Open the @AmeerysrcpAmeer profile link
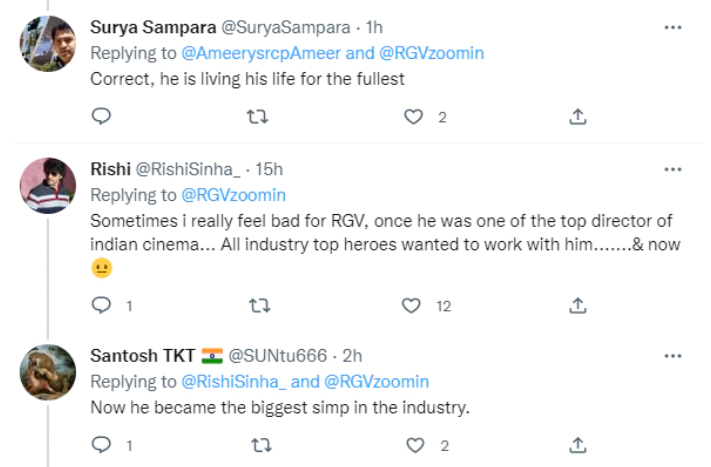 tap(257, 54)
